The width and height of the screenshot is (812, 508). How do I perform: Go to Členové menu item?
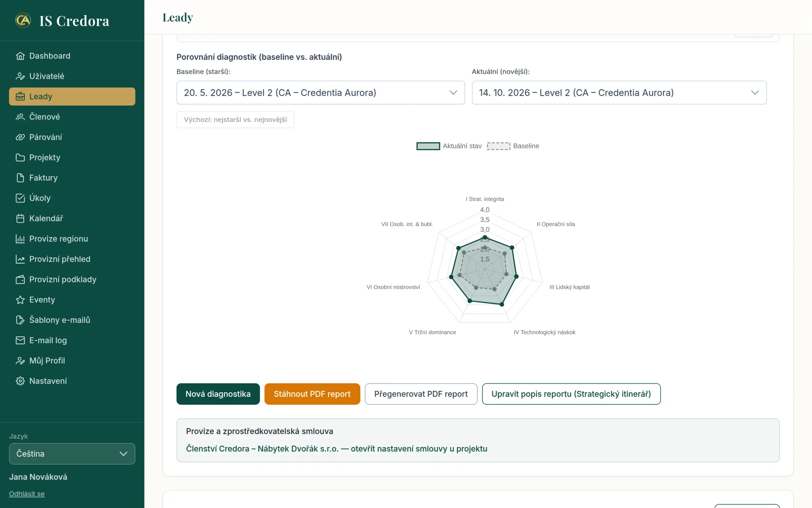[x=72, y=117]
